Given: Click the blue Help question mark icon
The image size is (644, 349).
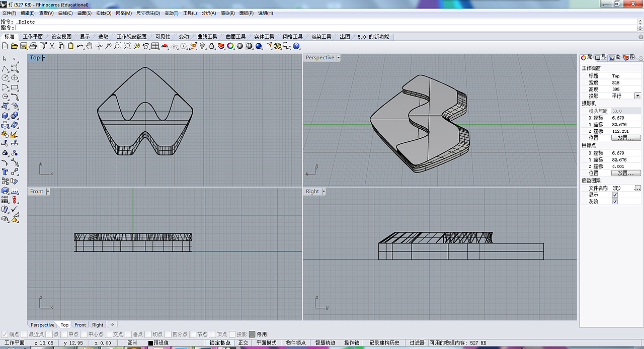Looking at the screenshot, I should (296, 46).
